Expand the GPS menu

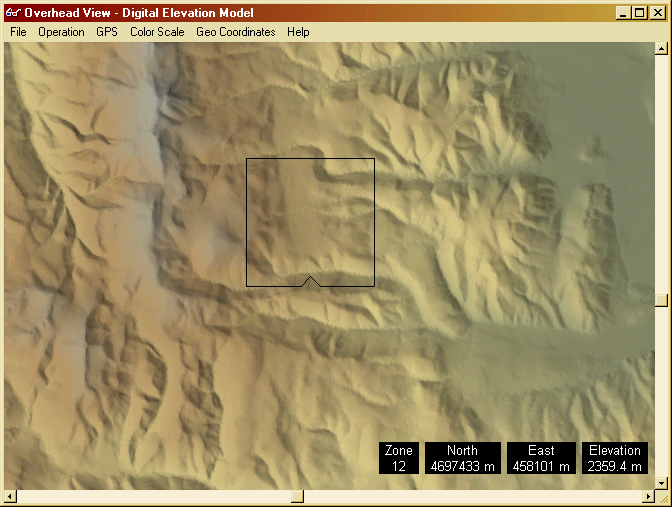[107, 32]
